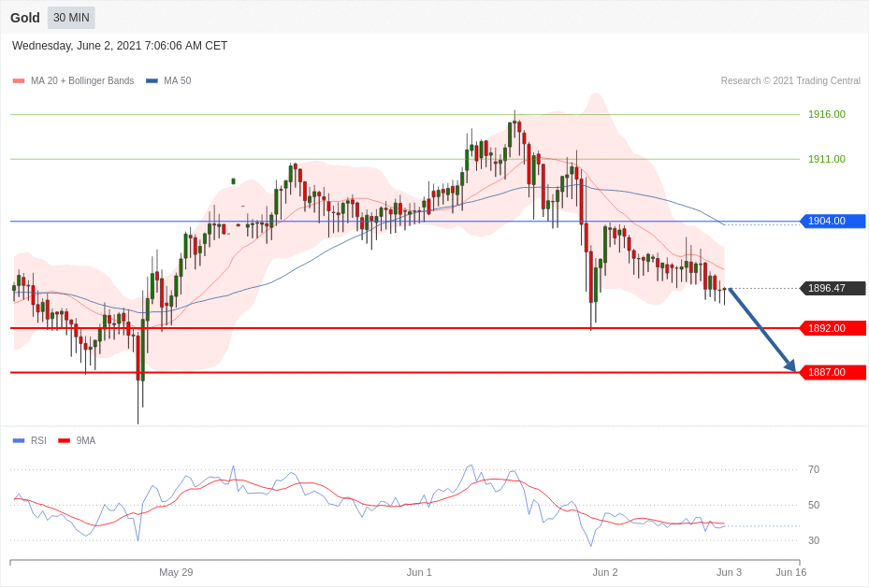869x588 pixels.
Task: Click the Jun 2 date on timeline
Action: coord(605,572)
